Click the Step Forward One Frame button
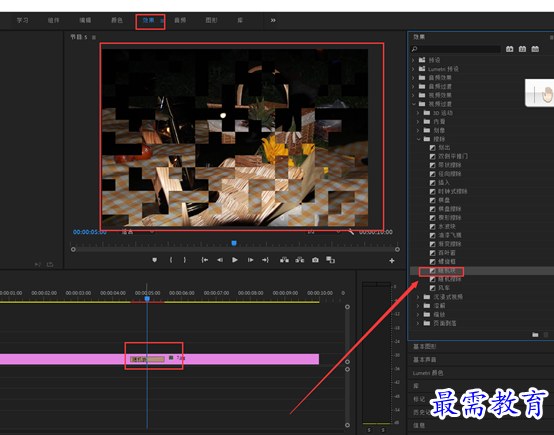Screen dimensions: 554x435 tap(250, 260)
